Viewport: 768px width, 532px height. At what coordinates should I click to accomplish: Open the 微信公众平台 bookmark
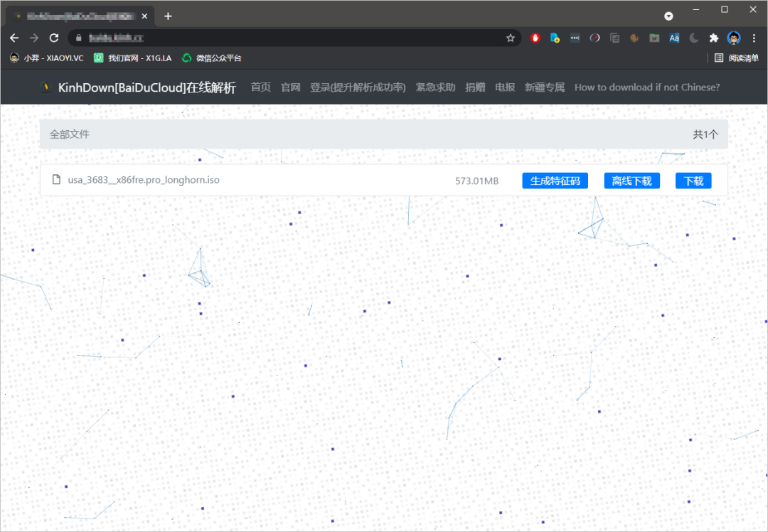click(212, 58)
